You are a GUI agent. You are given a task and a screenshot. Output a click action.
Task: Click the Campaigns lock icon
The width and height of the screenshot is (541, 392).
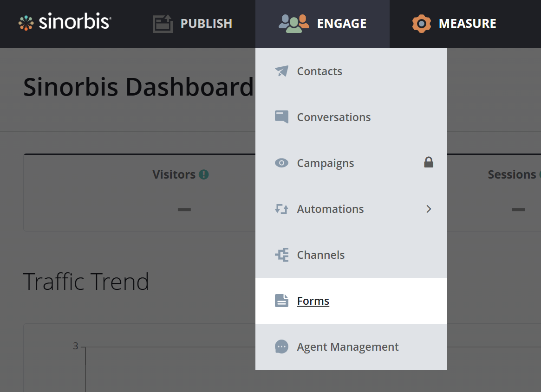point(428,162)
